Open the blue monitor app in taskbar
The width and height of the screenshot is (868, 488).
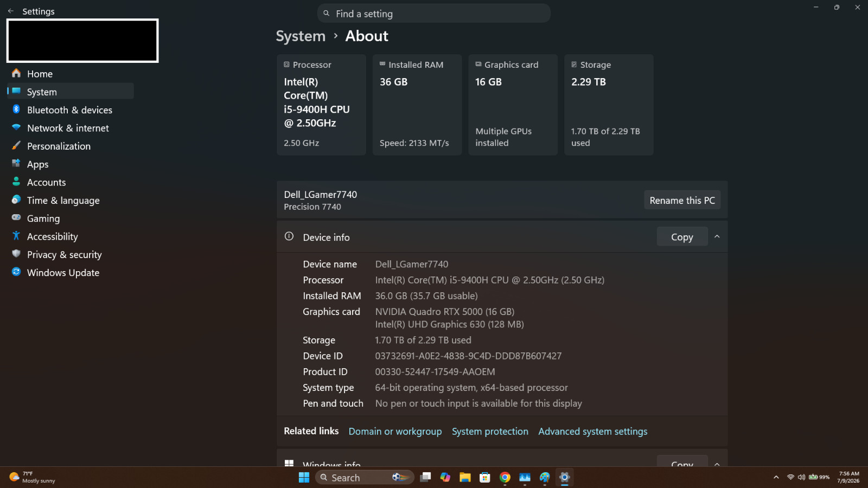coord(525,477)
